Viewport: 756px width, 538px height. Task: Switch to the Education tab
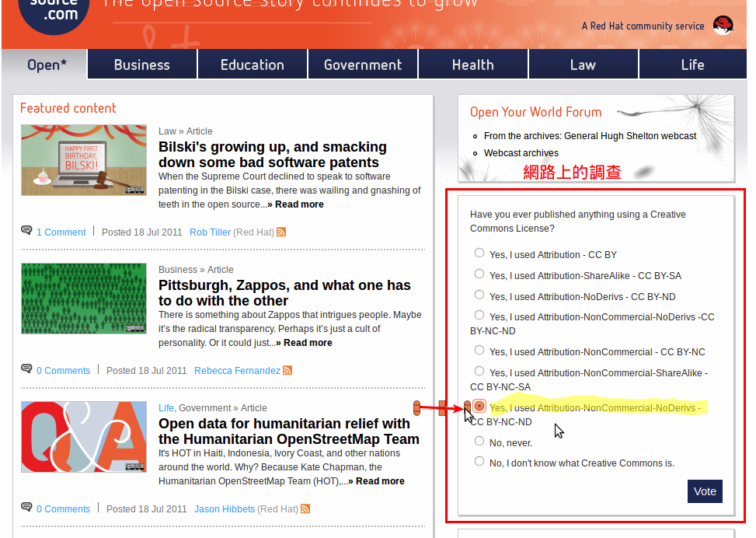tap(253, 65)
